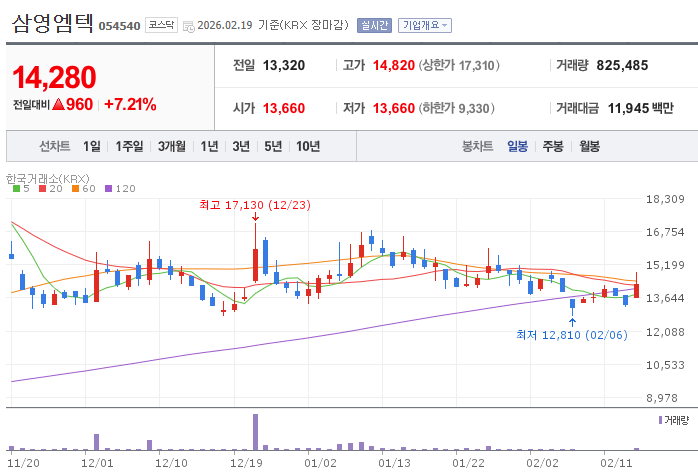This screenshot has width=698, height=474.
Task: Select the 1일 line chart tab
Action: pyautogui.click(x=92, y=146)
